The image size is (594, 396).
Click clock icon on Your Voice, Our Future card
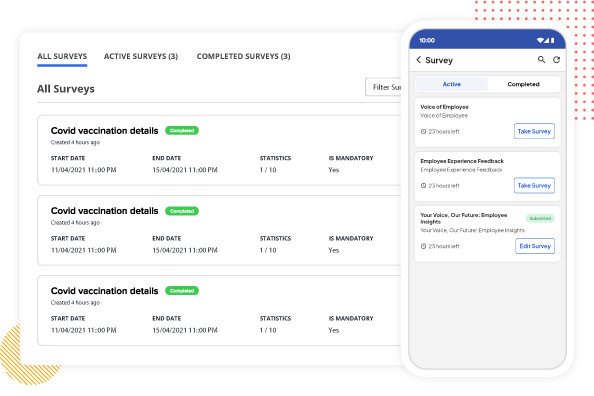click(424, 246)
